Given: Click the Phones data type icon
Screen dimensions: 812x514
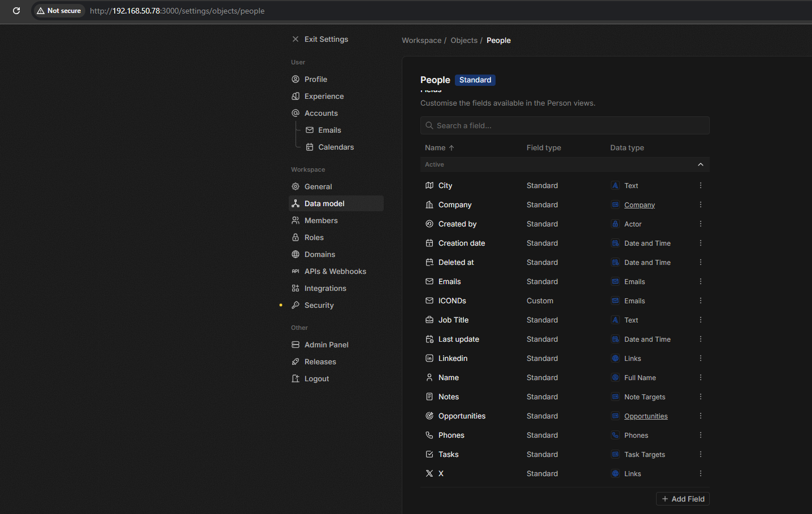Looking at the screenshot, I should [x=615, y=435].
